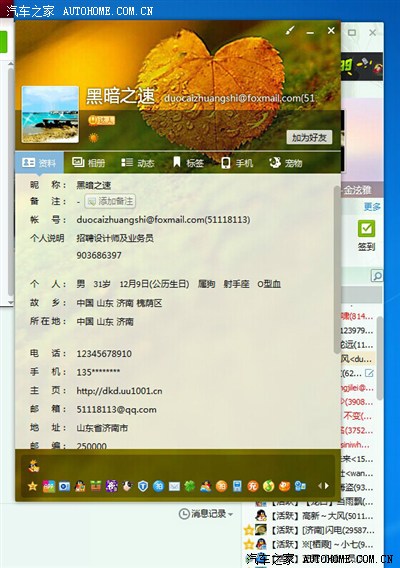Select the [济南]闪电 group row

[x=314, y=530]
